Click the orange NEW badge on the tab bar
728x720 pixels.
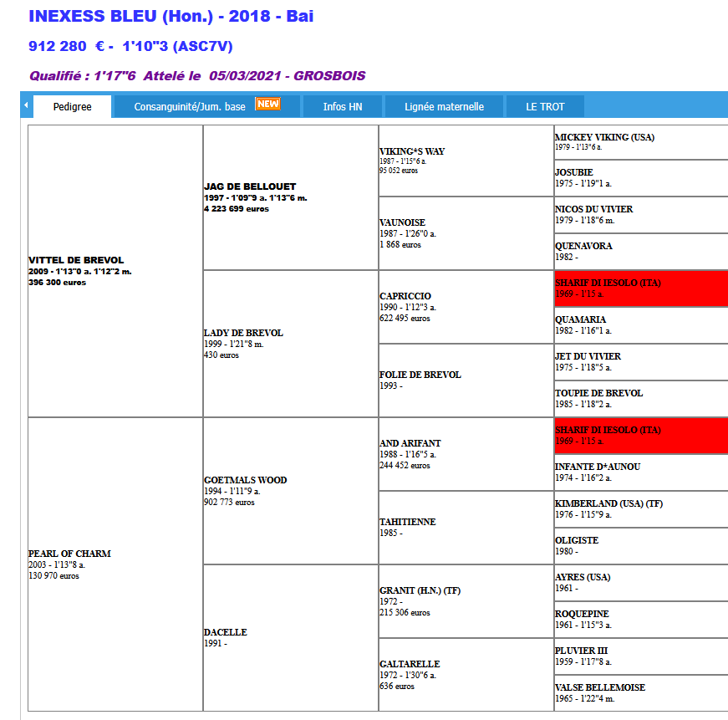tap(267, 104)
